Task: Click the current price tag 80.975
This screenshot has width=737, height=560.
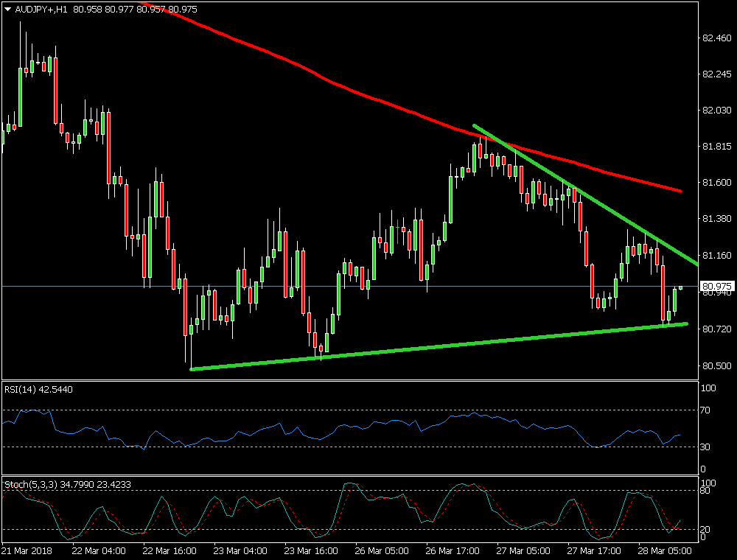Action: [x=717, y=286]
